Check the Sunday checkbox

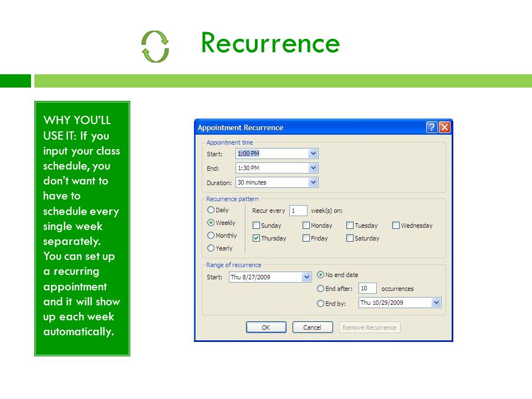(256, 226)
